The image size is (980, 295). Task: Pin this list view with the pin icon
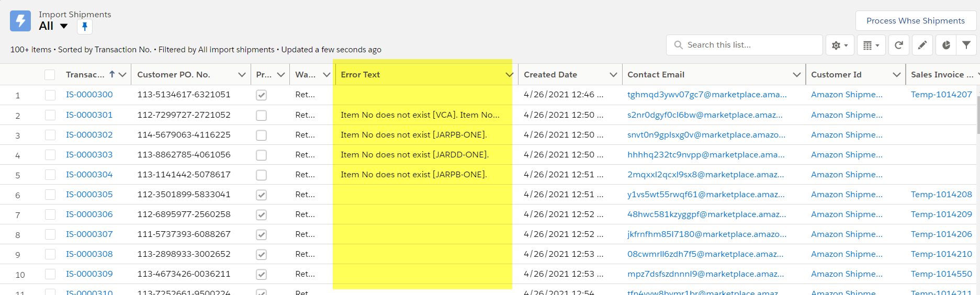[x=85, y=27]
